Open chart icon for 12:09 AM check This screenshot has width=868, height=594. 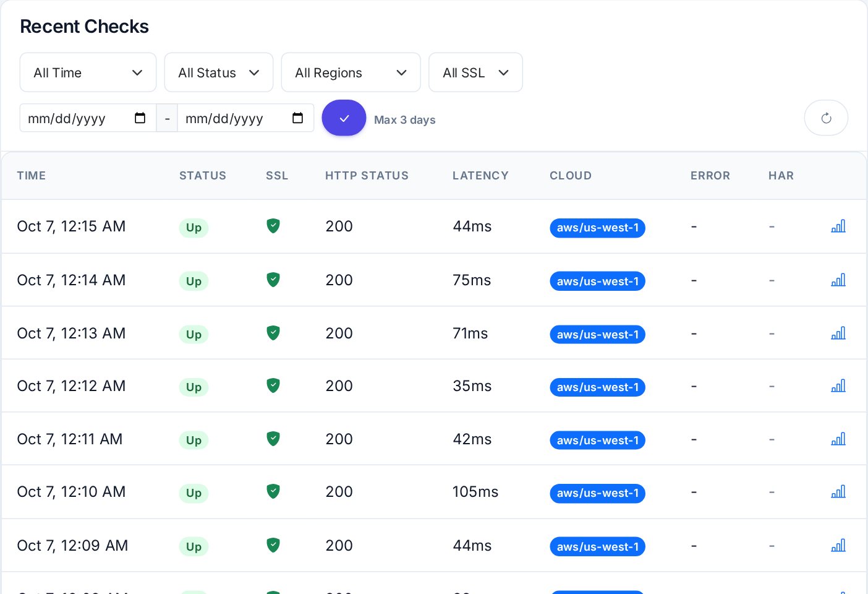(838, 546)
